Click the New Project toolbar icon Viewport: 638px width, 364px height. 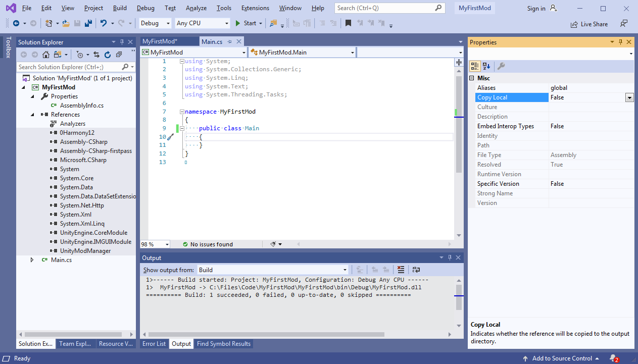click(48, 23)
